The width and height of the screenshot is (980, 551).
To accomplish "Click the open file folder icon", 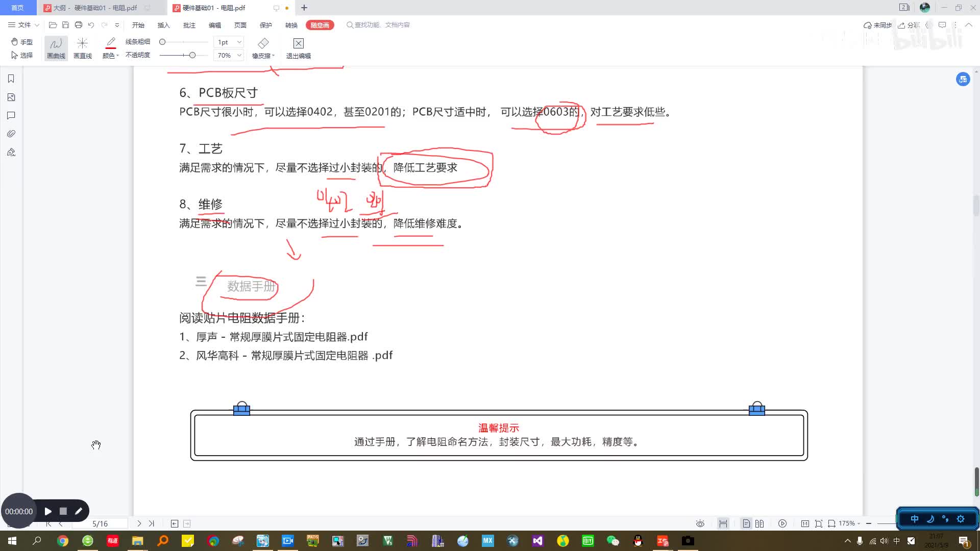I will 53,24.
